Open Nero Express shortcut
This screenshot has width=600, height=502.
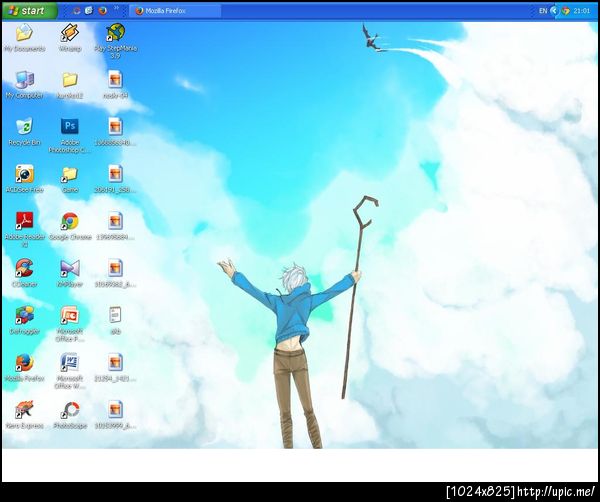coord(24,414)
